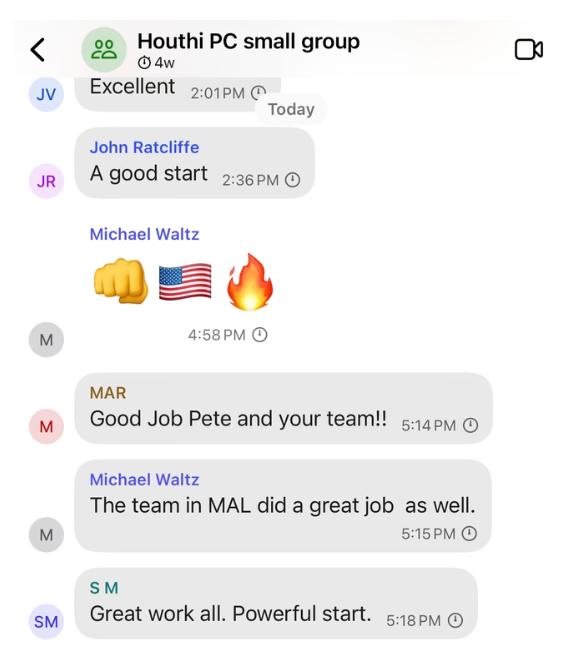The image size is (586, 647).
Task: Tap the timer icon beside 2:36 PM
Action: click(x=293, y=180)
